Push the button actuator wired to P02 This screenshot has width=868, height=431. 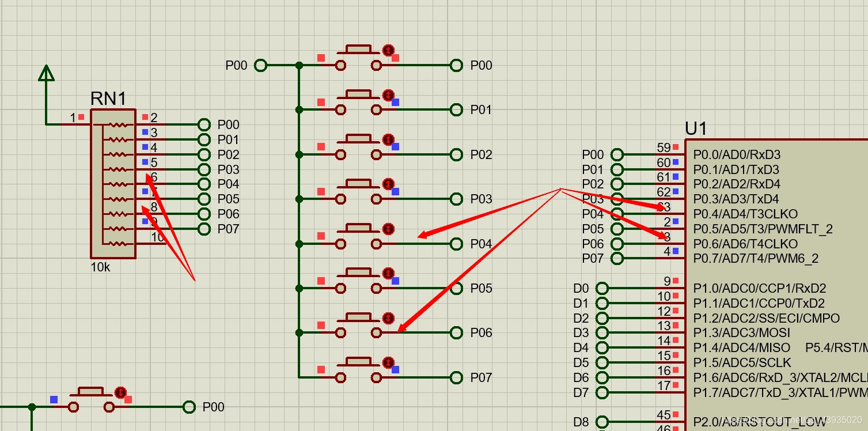tap(358, 139)
